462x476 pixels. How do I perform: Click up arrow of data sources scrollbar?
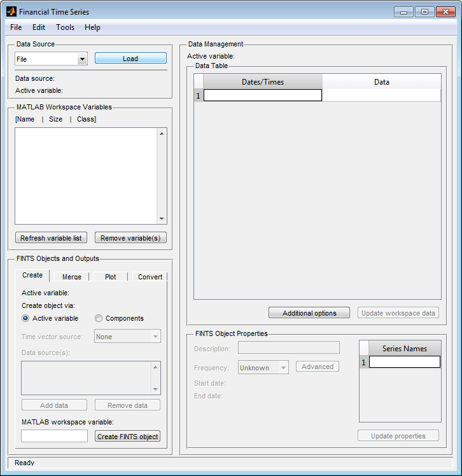coord(155,367)
